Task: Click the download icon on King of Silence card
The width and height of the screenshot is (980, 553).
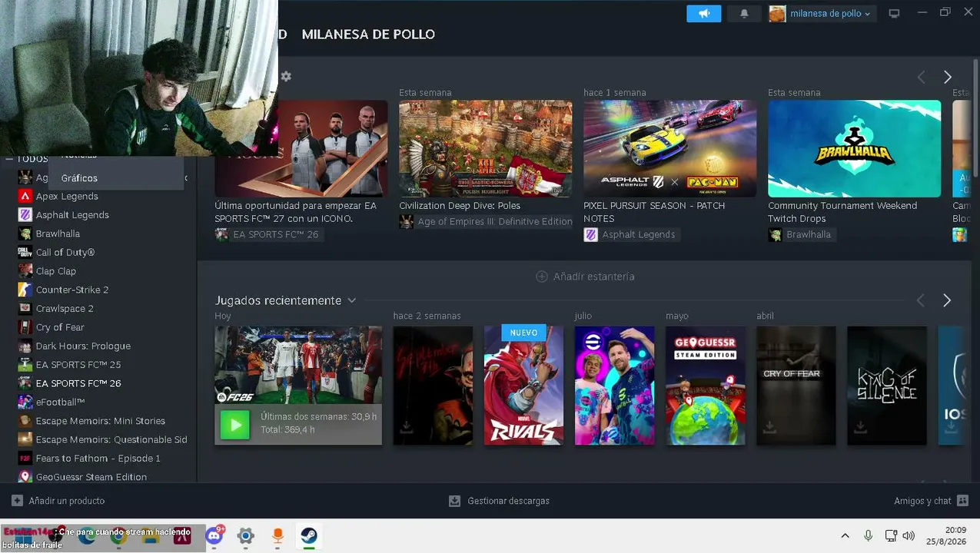Action: pyautogui.click(x=859, y=427)
